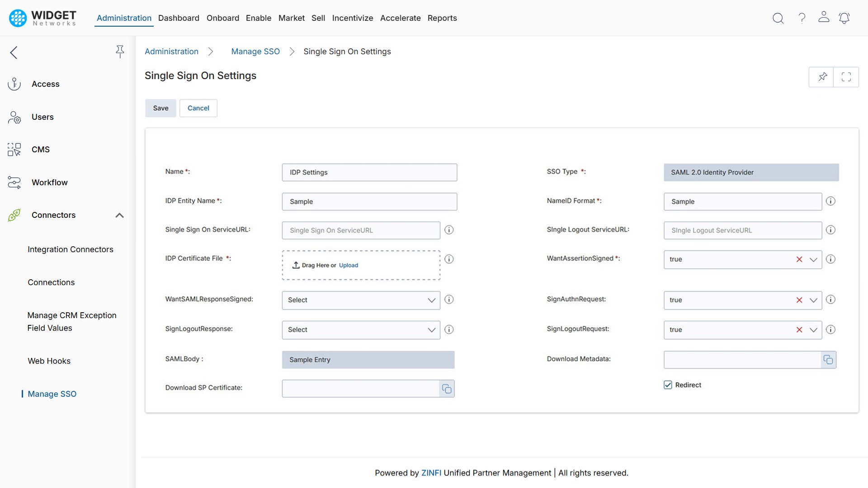Copy the Download Metadata value

829,359
